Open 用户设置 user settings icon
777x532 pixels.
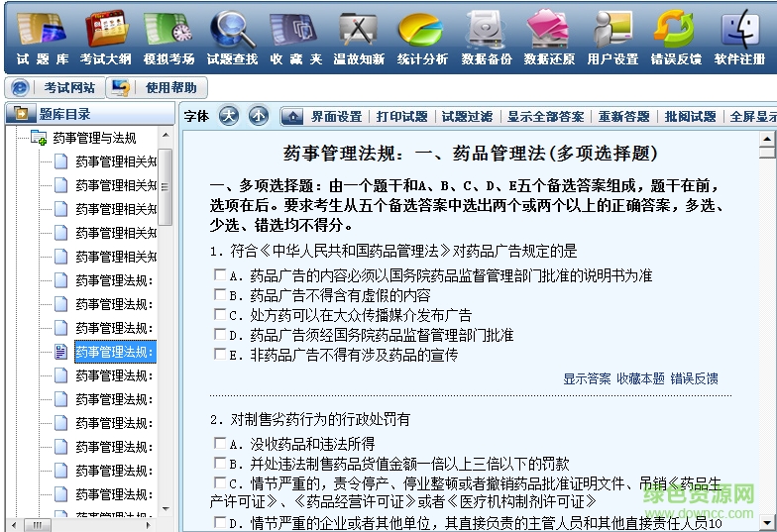pos(612,30)
